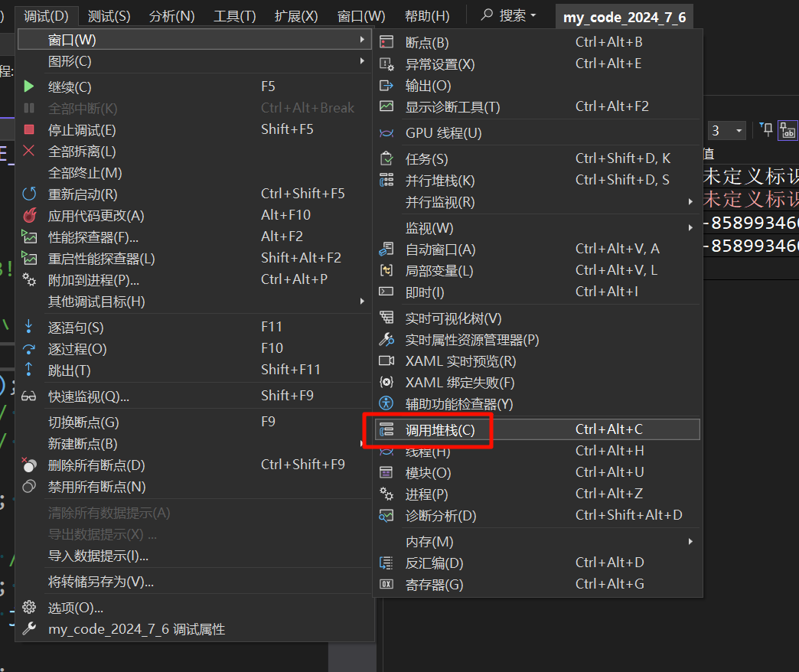Toggle the pin icon in watch toolbar
799x672 pixels.
(x=767, y=130)
